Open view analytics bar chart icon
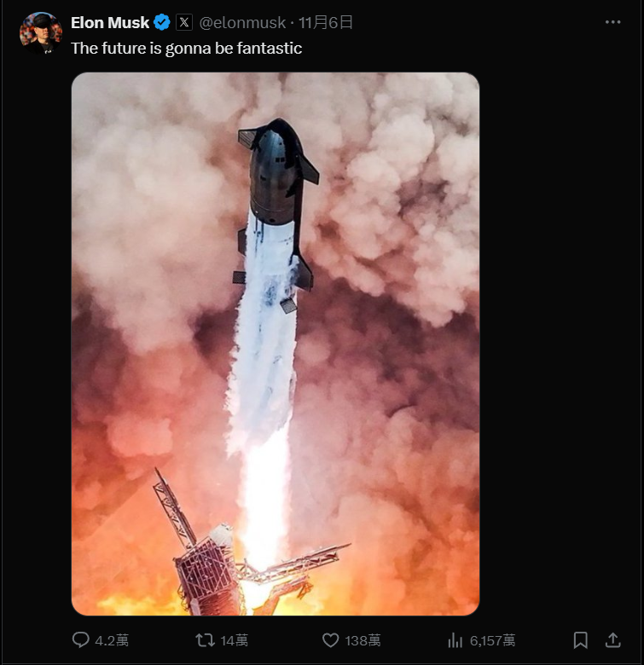Screen dimensions: 644x665 tap(455, 640)
